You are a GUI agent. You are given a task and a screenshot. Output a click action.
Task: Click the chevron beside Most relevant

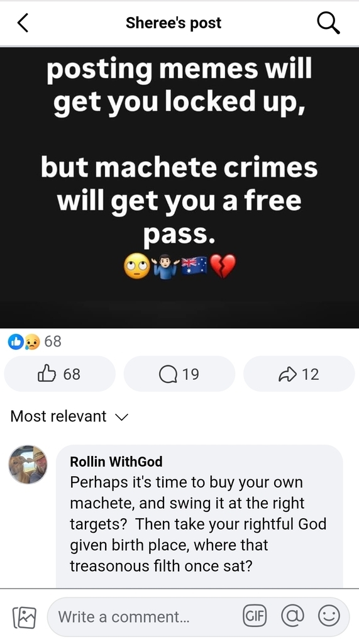click(x=121, y=418)
